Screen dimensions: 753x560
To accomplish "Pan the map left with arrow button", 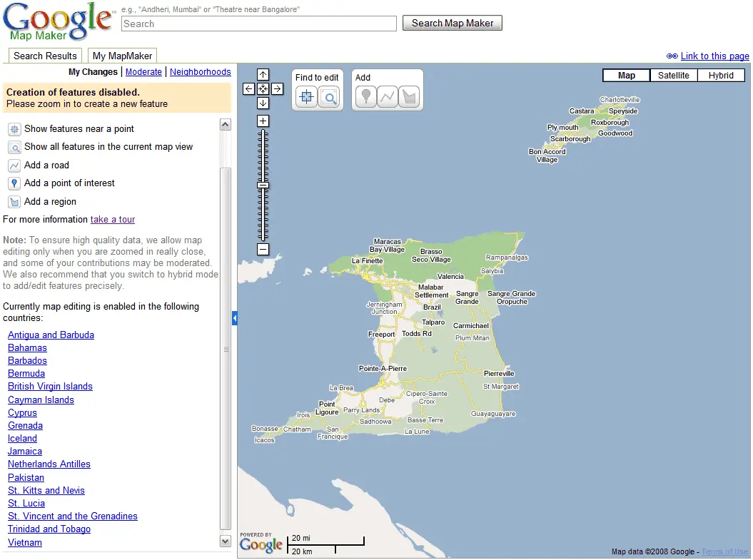I will pos(248,89).
